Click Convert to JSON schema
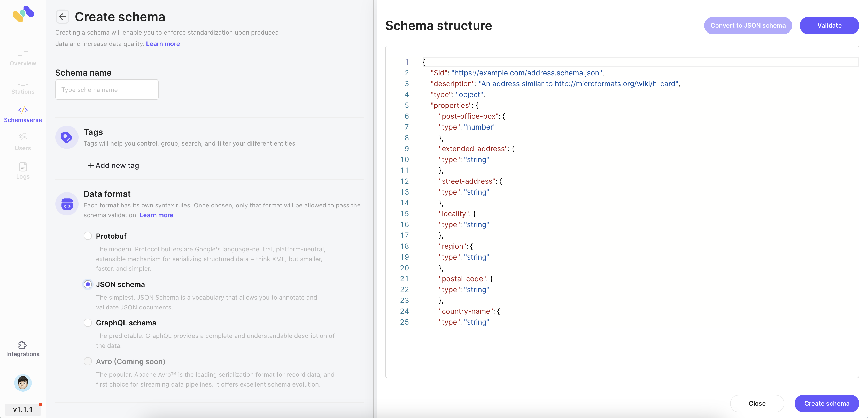This screenshot has width=868, height=418. [x=748, y=25]
